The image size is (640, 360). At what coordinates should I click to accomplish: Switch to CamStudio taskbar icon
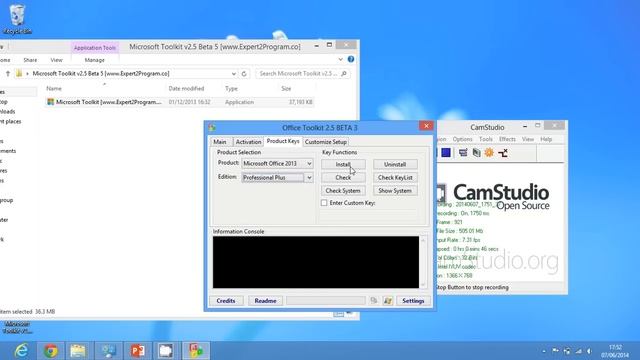point(166,351)
